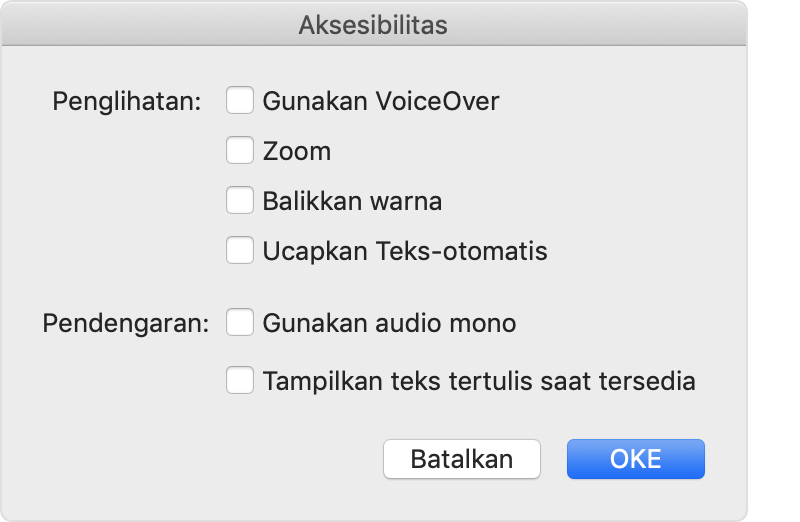Click the 'Zoom' text label

[x=296, y=152]
